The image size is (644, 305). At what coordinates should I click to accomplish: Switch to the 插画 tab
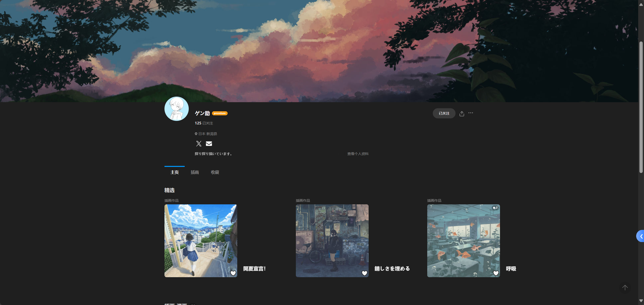pos(195,172)
